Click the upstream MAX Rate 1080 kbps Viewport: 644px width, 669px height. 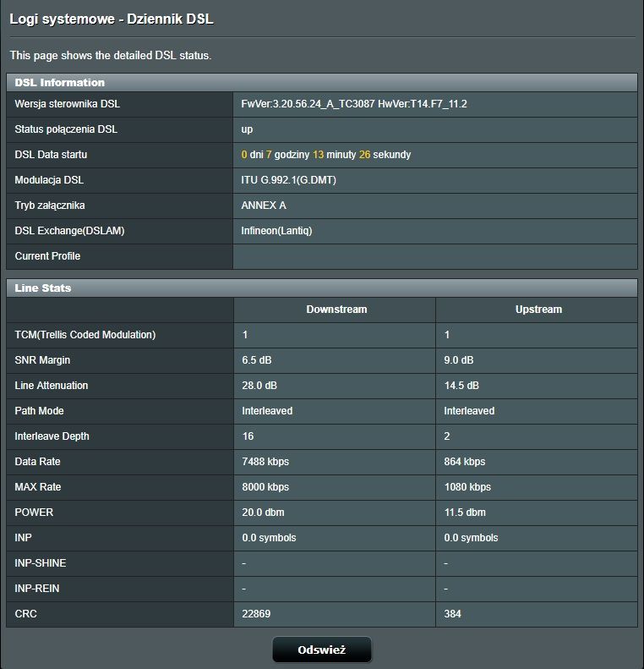467,487
